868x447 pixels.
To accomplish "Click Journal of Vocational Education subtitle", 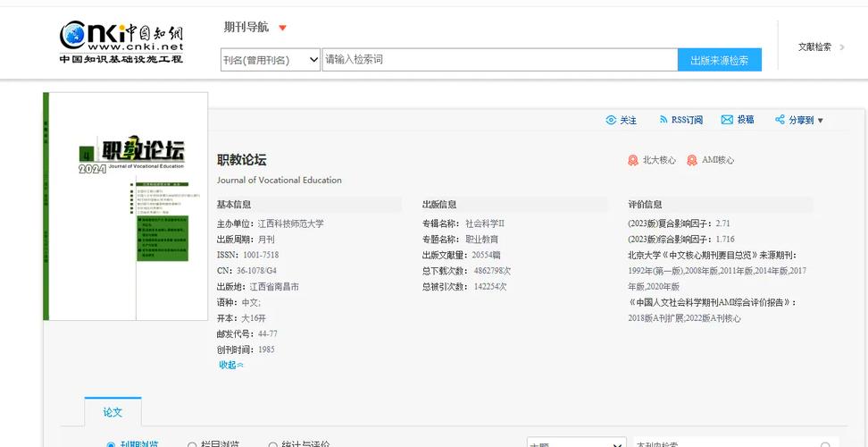I will tap(279, 180).
